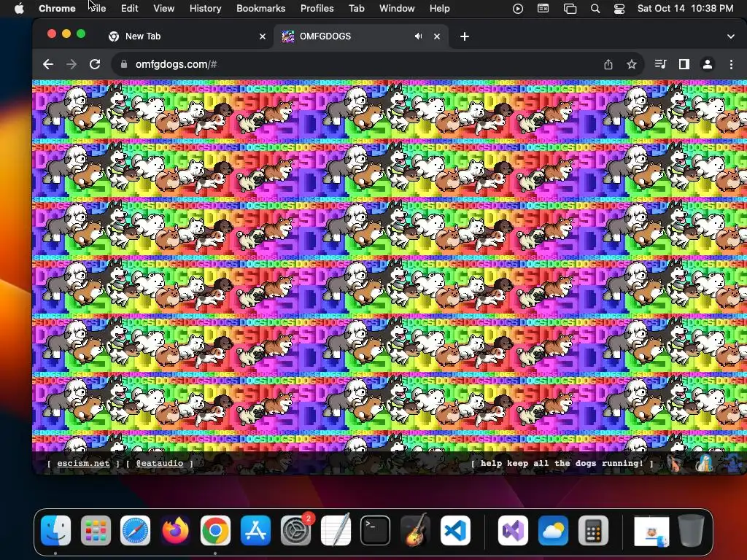Open the Chrome three-dot menu
The height and width of the screenshot is (560, 747).
[731, 64]
